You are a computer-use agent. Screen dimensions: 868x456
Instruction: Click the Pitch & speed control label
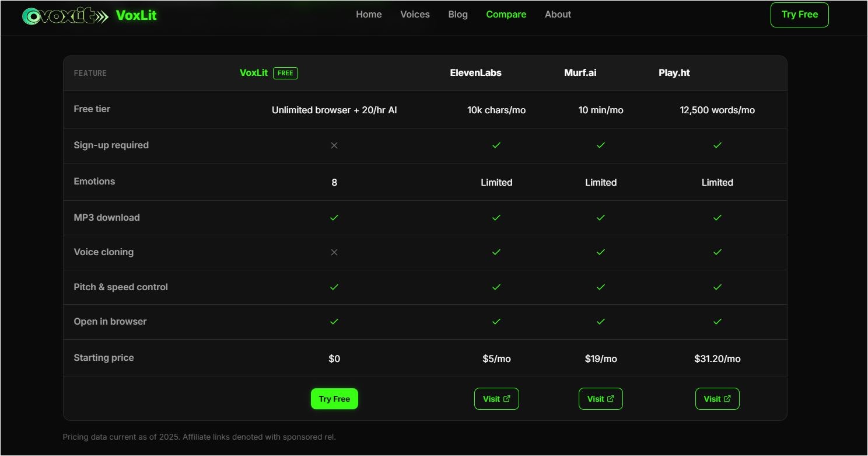click(x=121, y=287)
